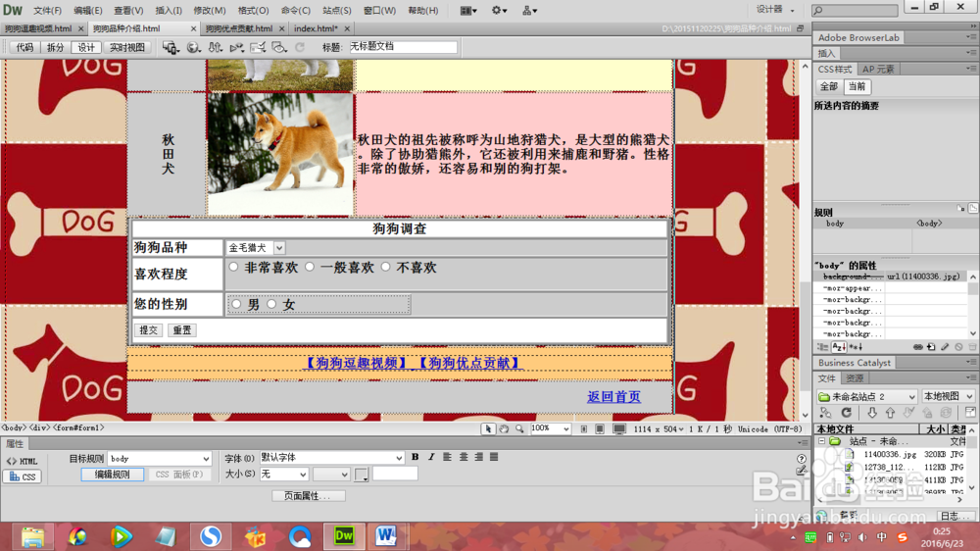Open the 字体 font dropdown
Viewport: 980px width, 551px height.
(331, 458)
